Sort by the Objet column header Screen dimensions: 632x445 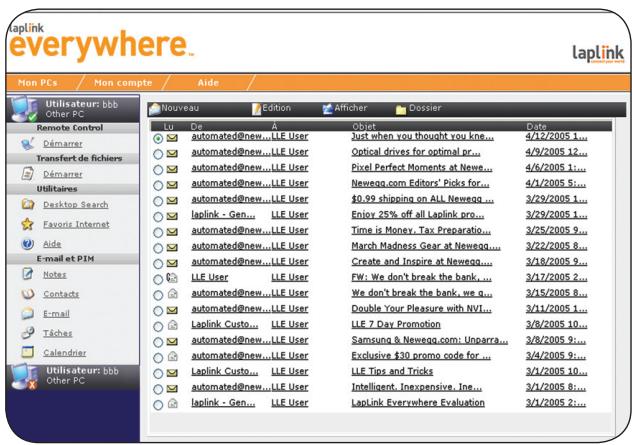coord(364,127)
